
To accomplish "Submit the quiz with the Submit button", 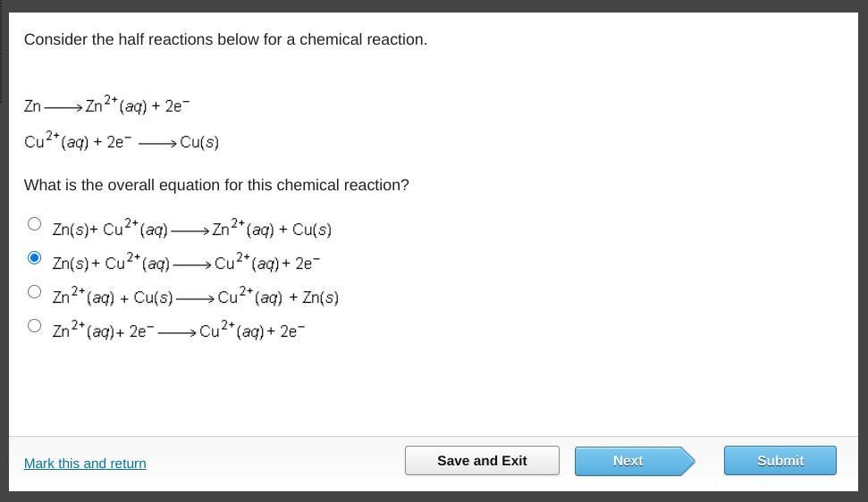I will (x=780, y=461).
